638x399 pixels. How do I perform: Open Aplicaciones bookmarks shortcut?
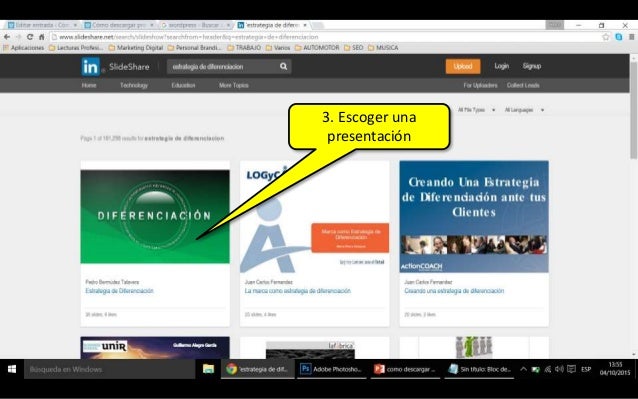pyautogui.click(x=23, y=48)
